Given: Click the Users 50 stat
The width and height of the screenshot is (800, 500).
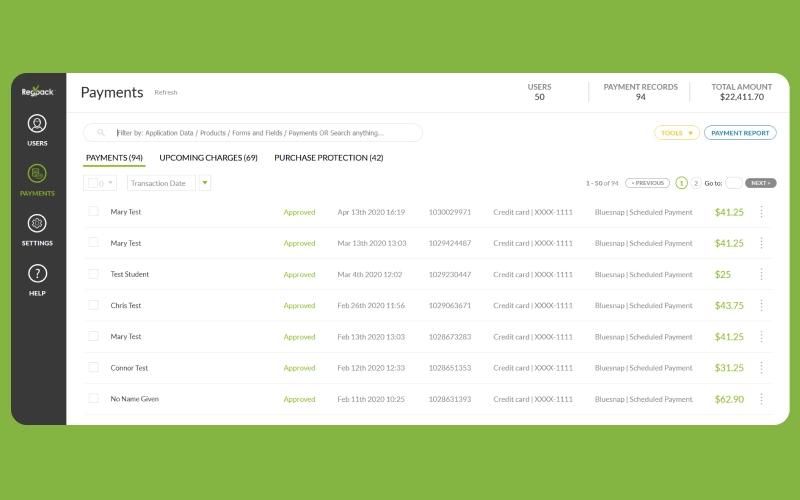Looking at the screenshot, I should point(539,92).
